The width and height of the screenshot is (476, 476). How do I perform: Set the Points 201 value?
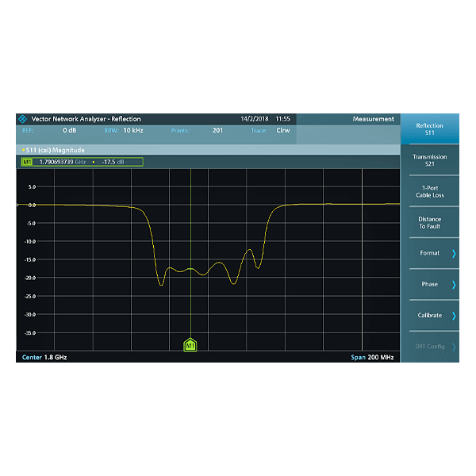(217, 130)
